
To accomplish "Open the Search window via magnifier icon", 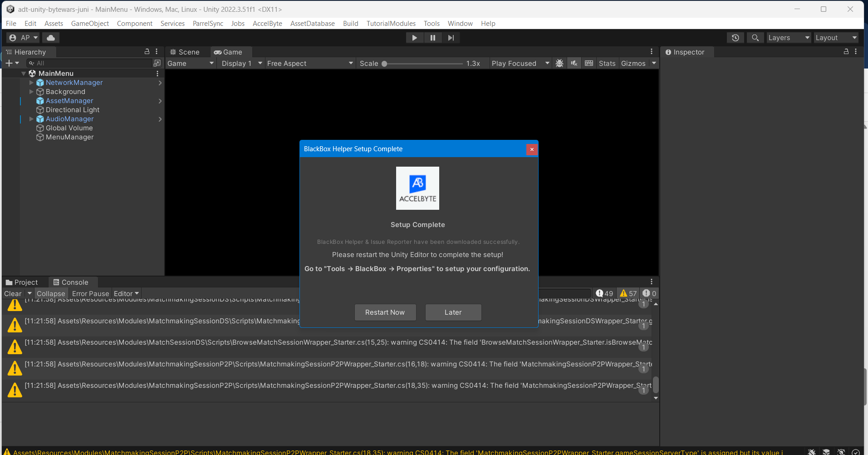I will 755,37.
